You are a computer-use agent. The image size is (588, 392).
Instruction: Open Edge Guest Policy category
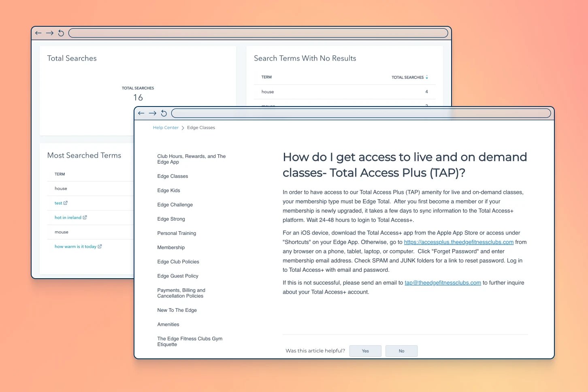[178, 276]
